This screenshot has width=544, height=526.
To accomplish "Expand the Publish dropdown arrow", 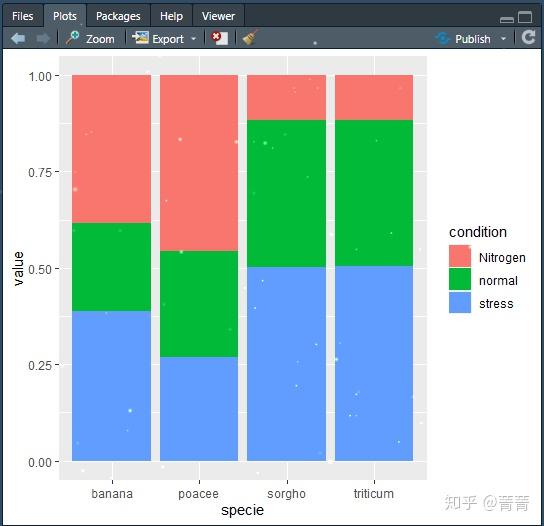I will coord(503,39).
